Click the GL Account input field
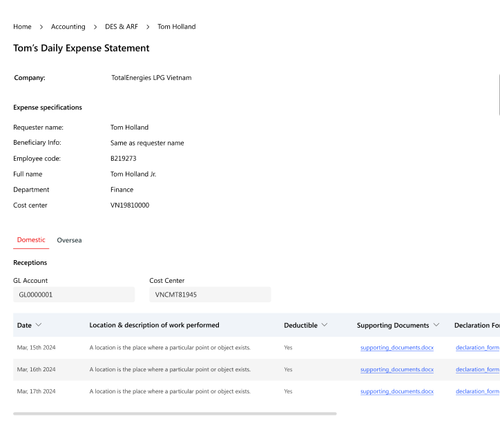This screenshot has height=427, width=500. coord(74,295)
